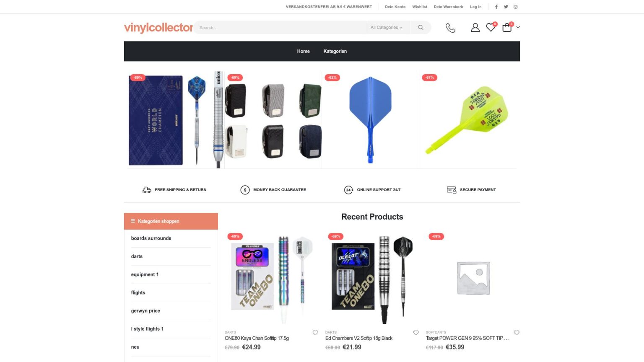Select the flights category in sidebar
644x362 pixels.
(x=138, y=293)
